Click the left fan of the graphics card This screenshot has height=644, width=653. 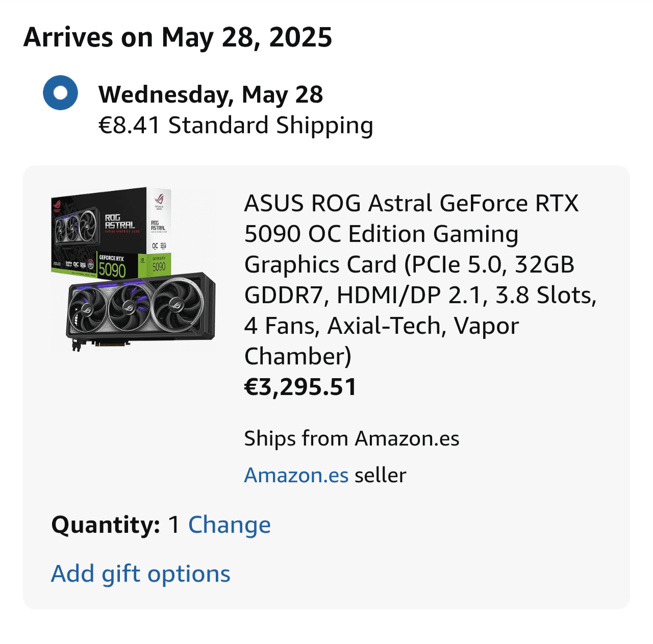tap(88, 311)
